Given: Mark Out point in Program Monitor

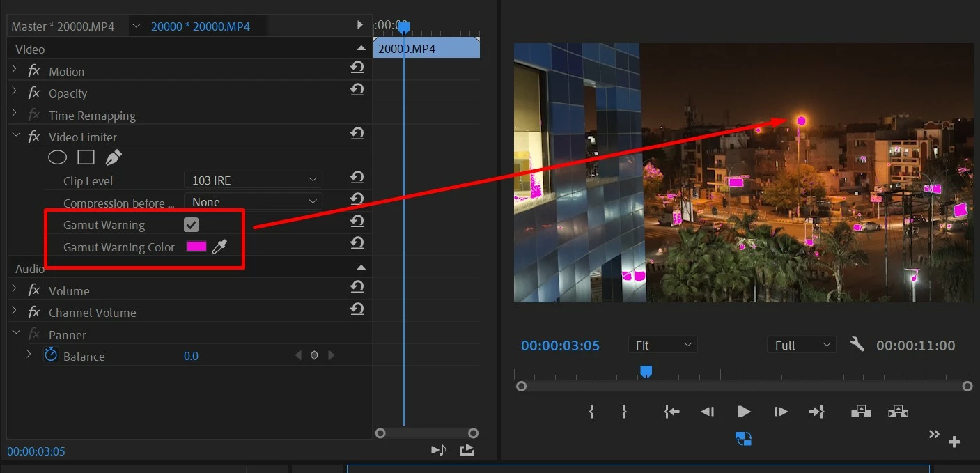Looking at the screenshot, I should (624, 412).
